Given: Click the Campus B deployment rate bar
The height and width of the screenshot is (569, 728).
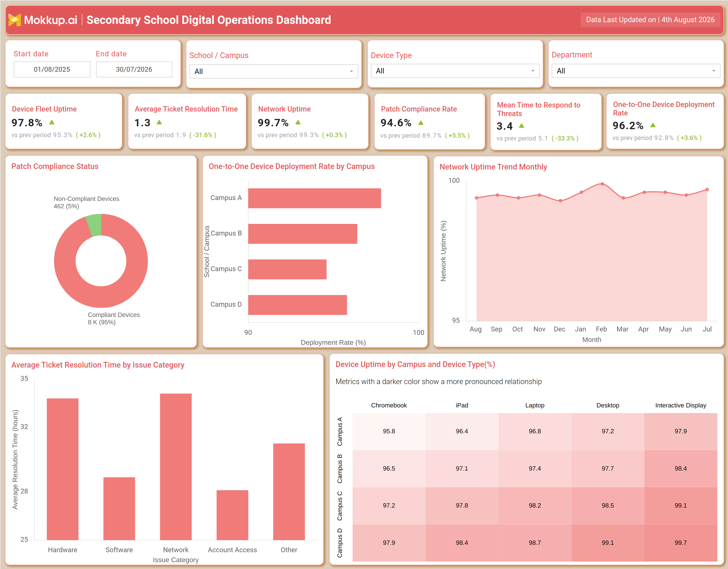Looking at the screenshot, I should [x=303, y=234].
